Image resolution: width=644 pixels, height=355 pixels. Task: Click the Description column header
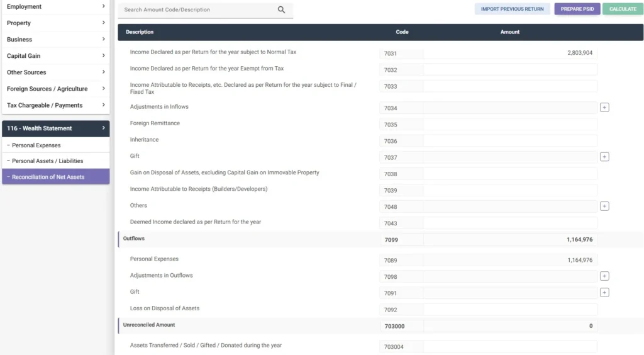pos(140,32)
